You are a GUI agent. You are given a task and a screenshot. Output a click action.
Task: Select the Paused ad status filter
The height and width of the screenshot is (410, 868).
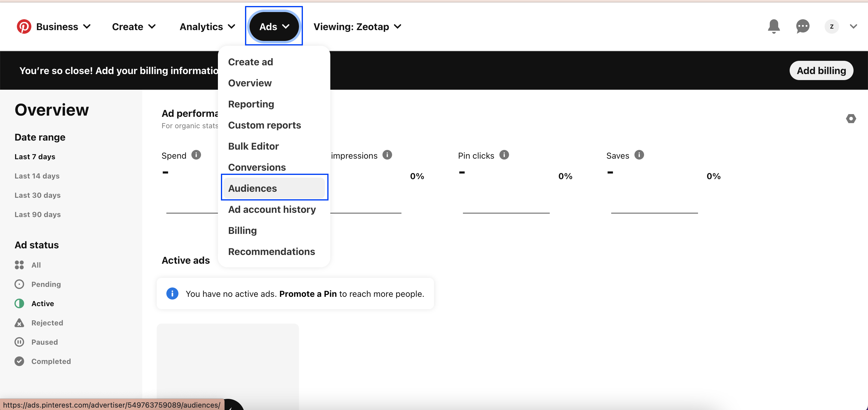[44, 342]
